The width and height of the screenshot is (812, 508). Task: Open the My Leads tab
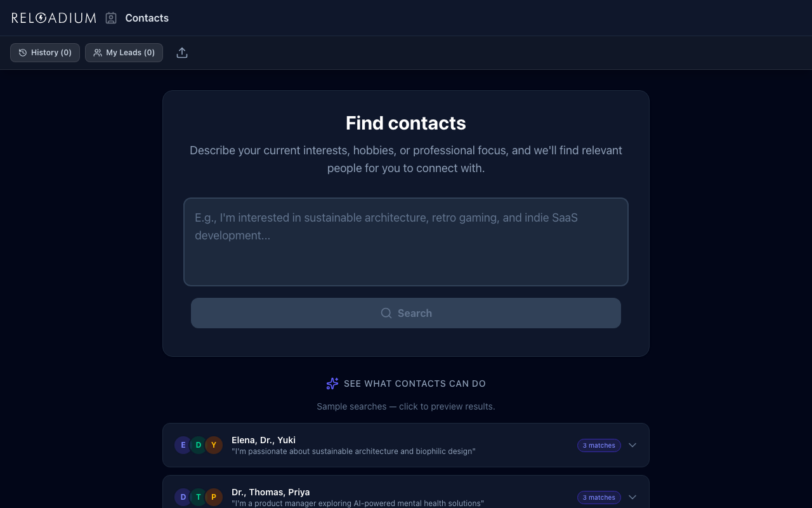point(124,53)
